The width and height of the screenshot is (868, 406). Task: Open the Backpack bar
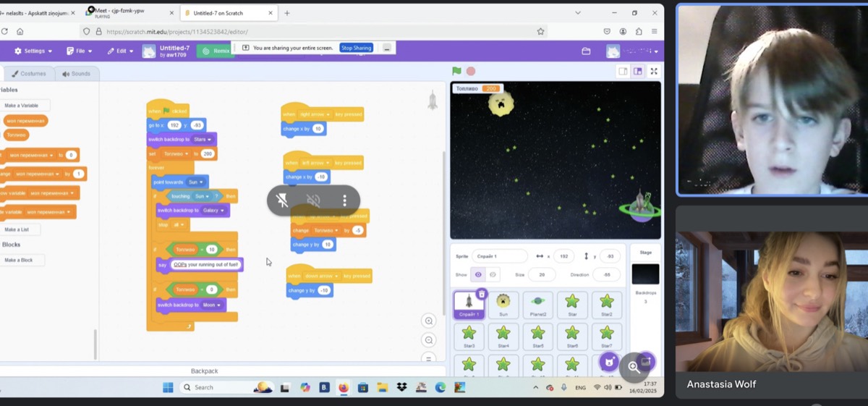[x=204, y=371]
